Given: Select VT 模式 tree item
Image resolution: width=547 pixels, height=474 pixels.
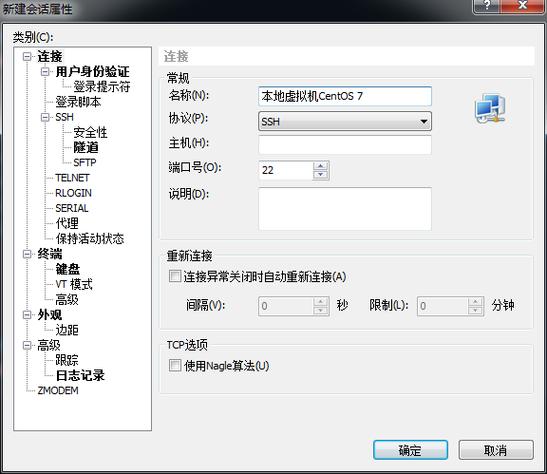Looking at the screenshot, I should (x=74, y=284).
